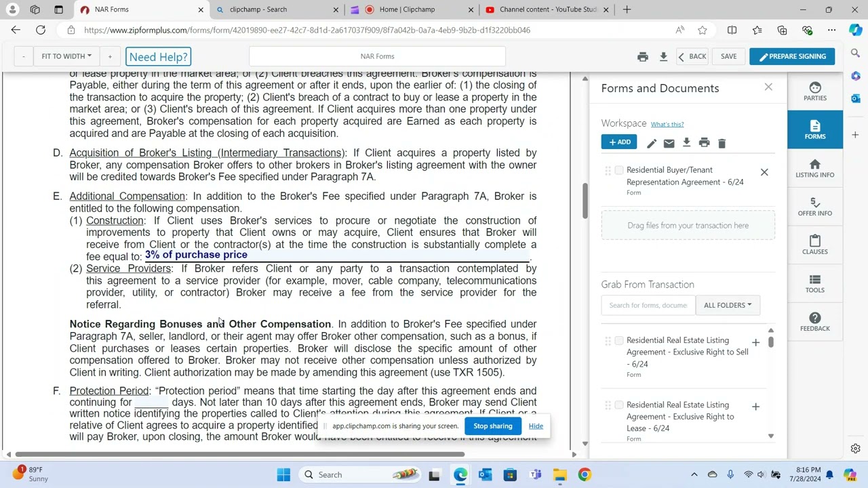Check the Exclusive Right to Sell checkbox

(619, 340)
